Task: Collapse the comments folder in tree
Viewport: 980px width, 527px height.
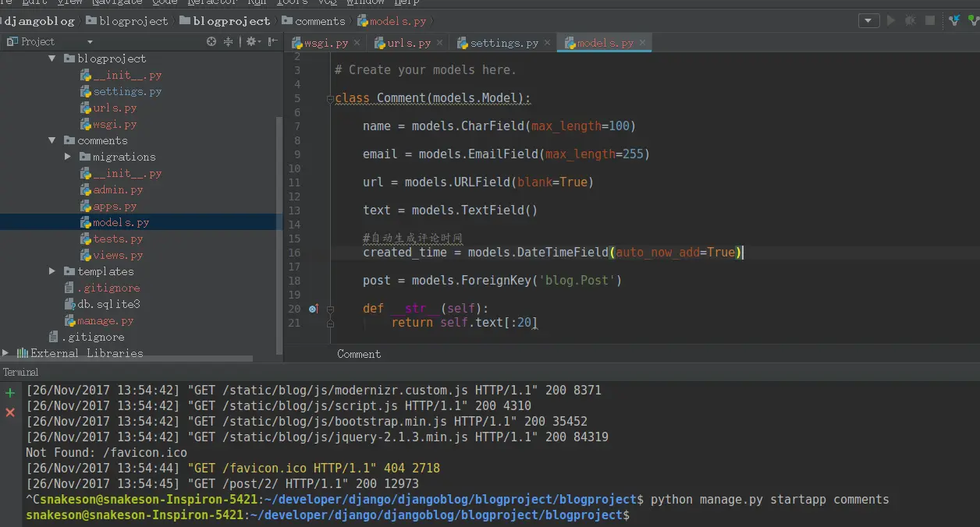Action: click(52, 140)
